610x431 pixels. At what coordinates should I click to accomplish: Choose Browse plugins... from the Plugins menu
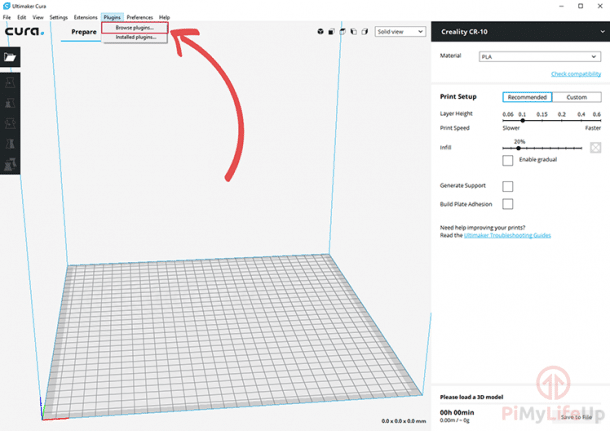click(x=135, y=28)
